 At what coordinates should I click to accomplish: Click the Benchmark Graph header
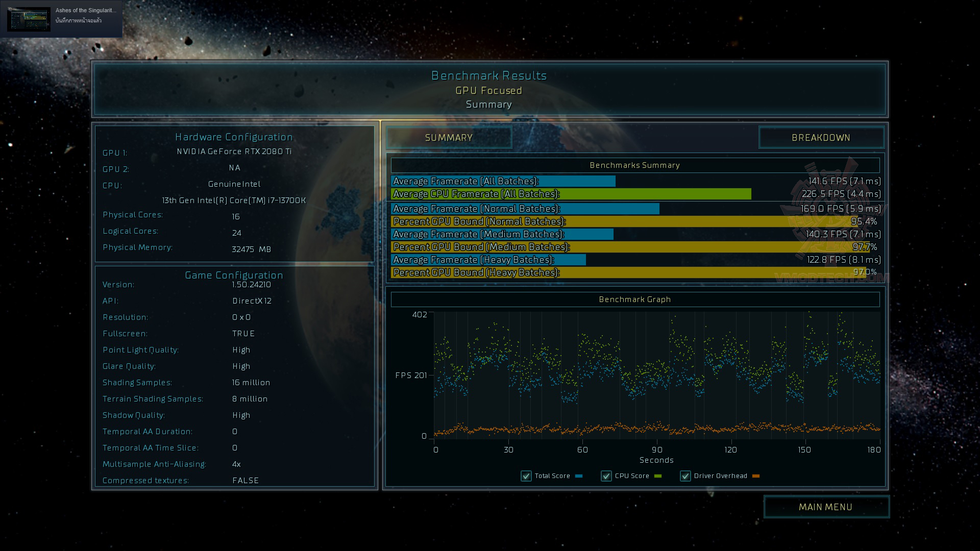click(635, 299)
